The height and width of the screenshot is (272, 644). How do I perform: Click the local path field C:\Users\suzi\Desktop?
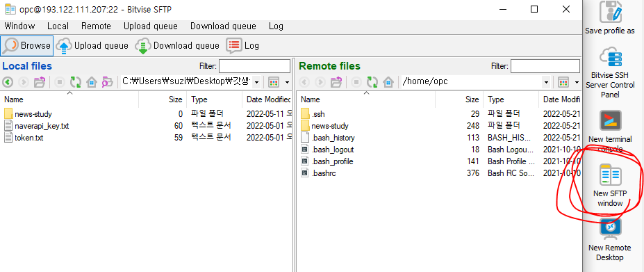186,82
